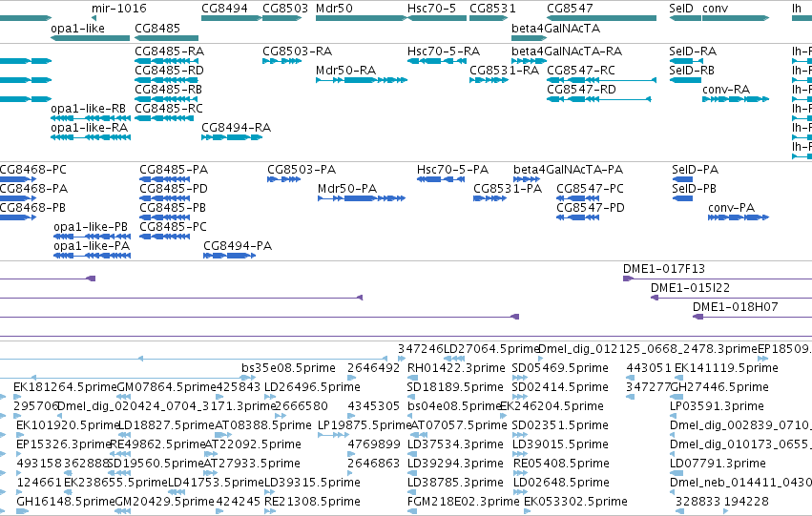Select the Hsc70-5-PA protein label

[x=452, y=170]
